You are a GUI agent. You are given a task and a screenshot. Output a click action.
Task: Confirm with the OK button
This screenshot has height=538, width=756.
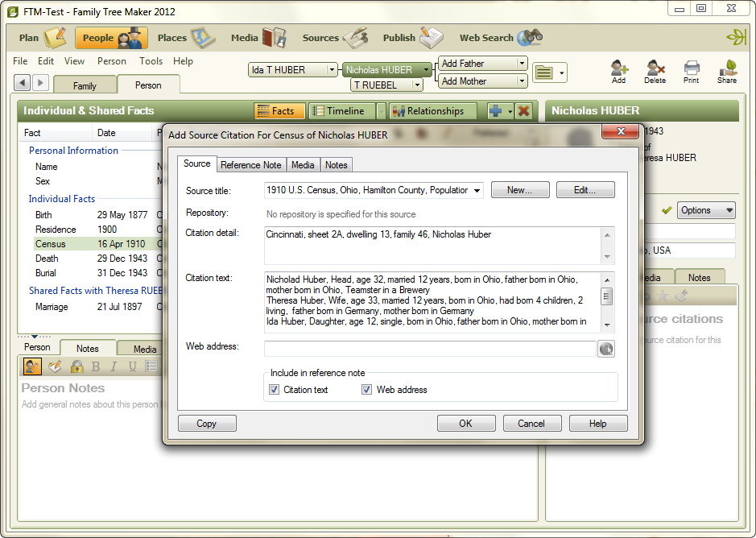[x=465, y=423]
